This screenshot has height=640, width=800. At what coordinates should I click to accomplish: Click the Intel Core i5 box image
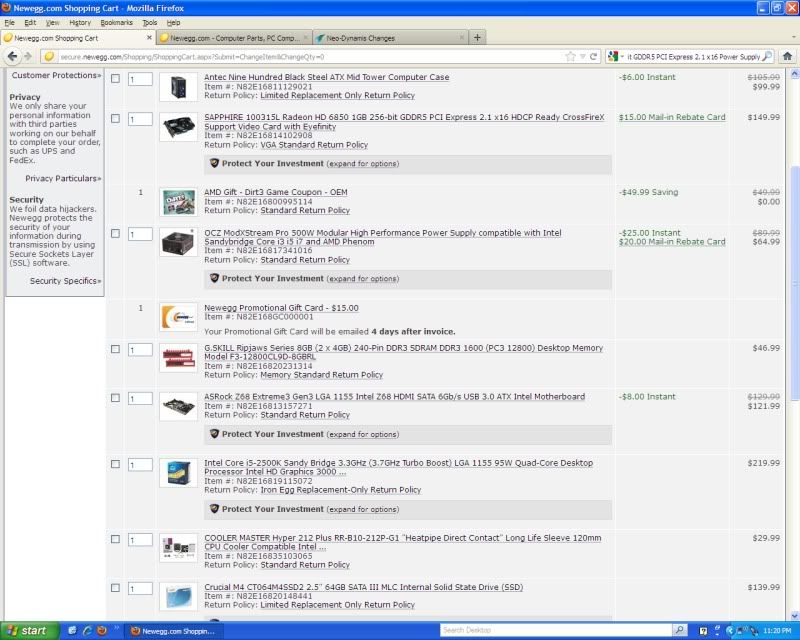coord(178,473)
